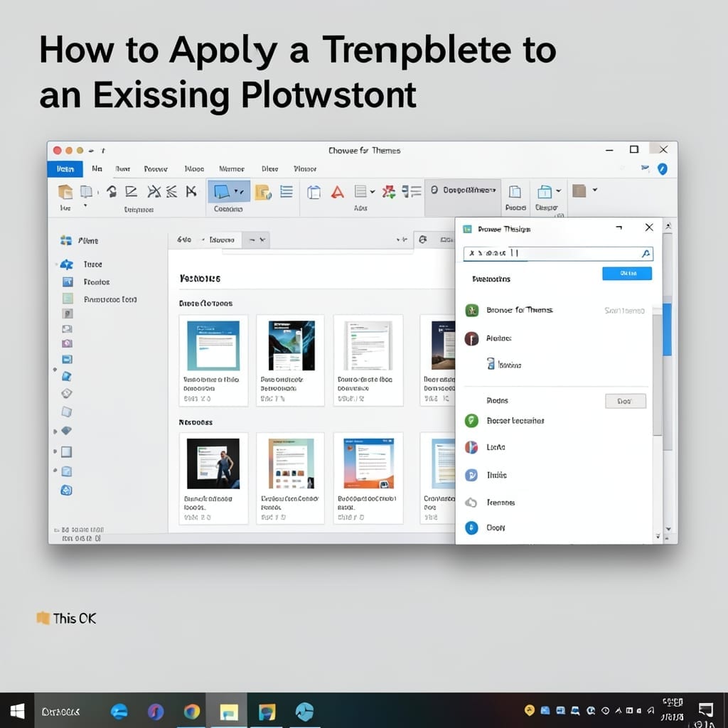
Task: Click the flag icon at top right
Action: [x=645, y=168]
